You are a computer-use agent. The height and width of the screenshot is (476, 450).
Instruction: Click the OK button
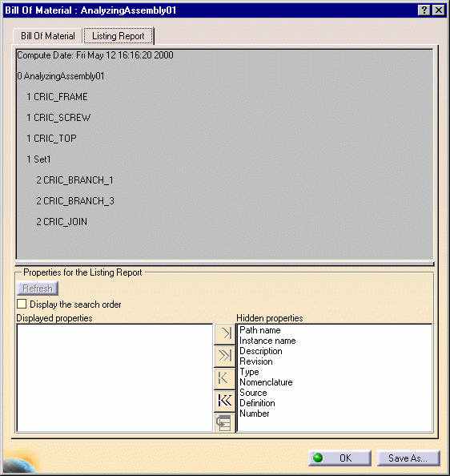[x=340, y=458]
